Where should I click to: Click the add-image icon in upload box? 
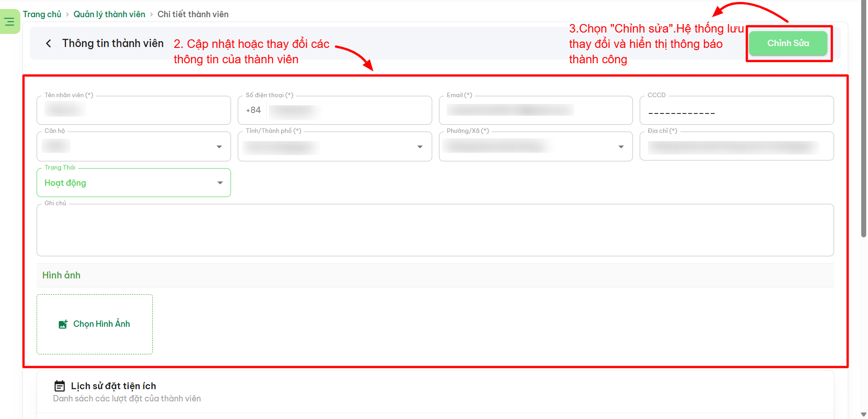63,324
